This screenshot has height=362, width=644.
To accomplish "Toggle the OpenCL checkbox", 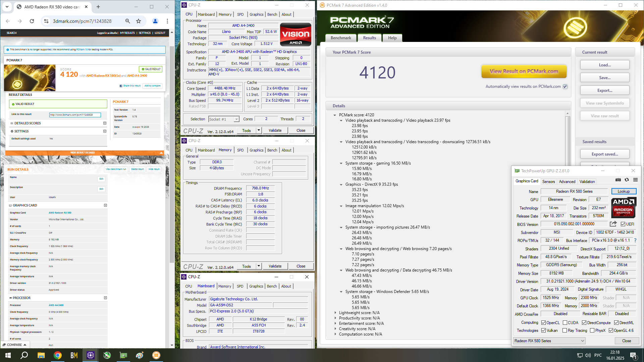I will [543, 323].
